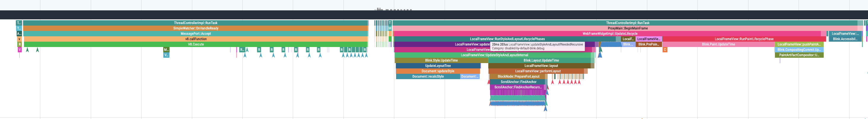Click the PaintArtifactCompositor::U... slice
Viewport: 868px width, 119px height.
(x=799, y=55)
